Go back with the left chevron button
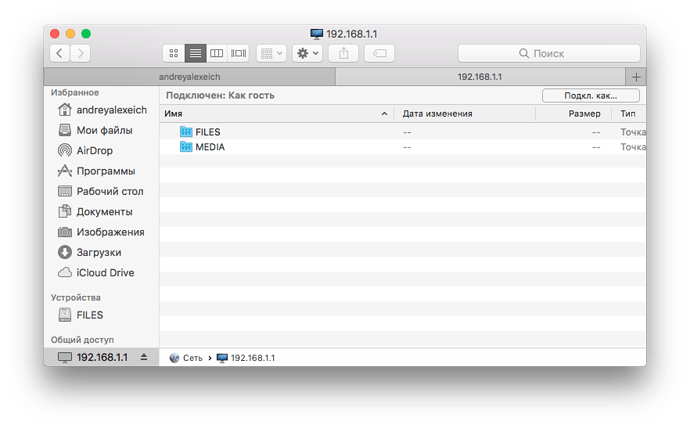This screenshot has height=428, width=690. (x=59, y=53)
